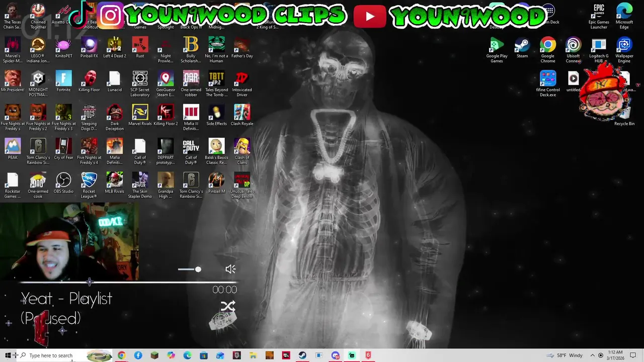Select the Sleeping Dogs desktop icon
Screen dimensions: 644x362
click(x=89, y=117)
